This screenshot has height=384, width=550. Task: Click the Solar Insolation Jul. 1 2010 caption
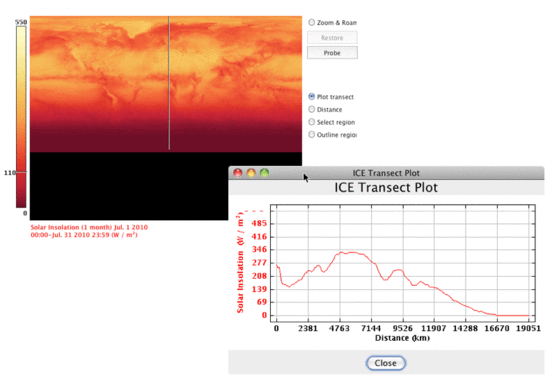89,231
